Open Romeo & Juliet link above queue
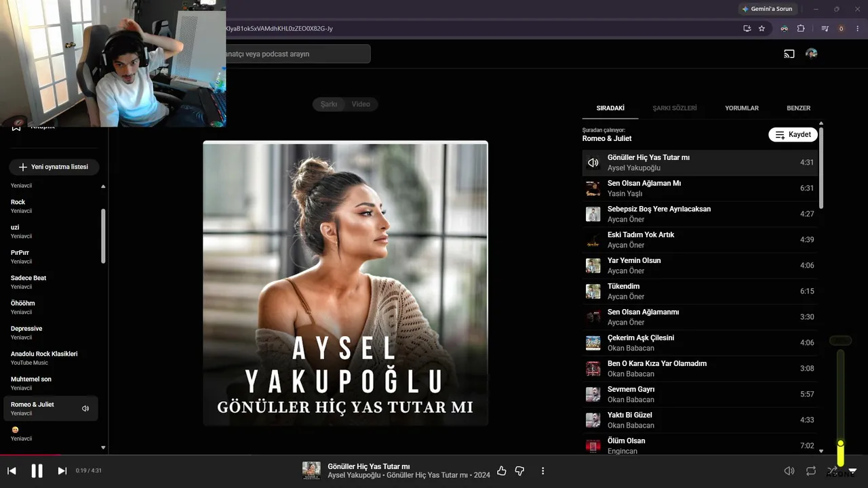 click(607, 138)
